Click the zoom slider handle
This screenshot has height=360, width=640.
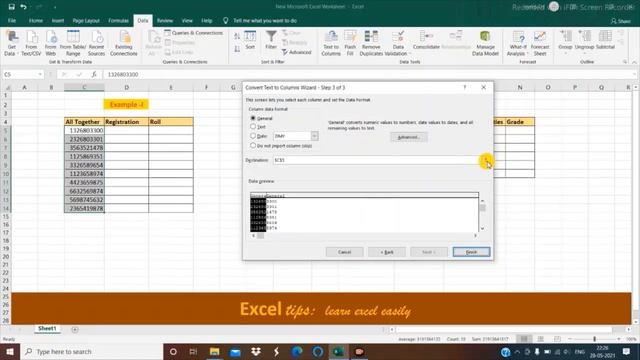click(594, 339)
